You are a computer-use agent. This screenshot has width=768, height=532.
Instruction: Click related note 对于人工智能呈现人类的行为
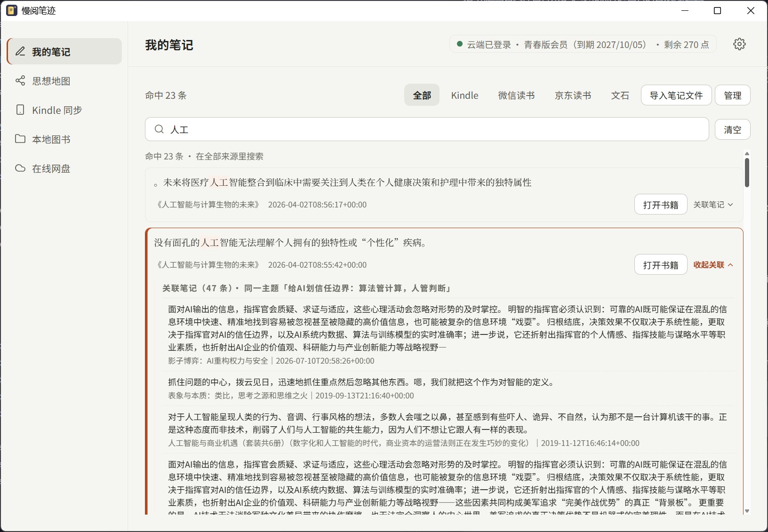[448, 423]
